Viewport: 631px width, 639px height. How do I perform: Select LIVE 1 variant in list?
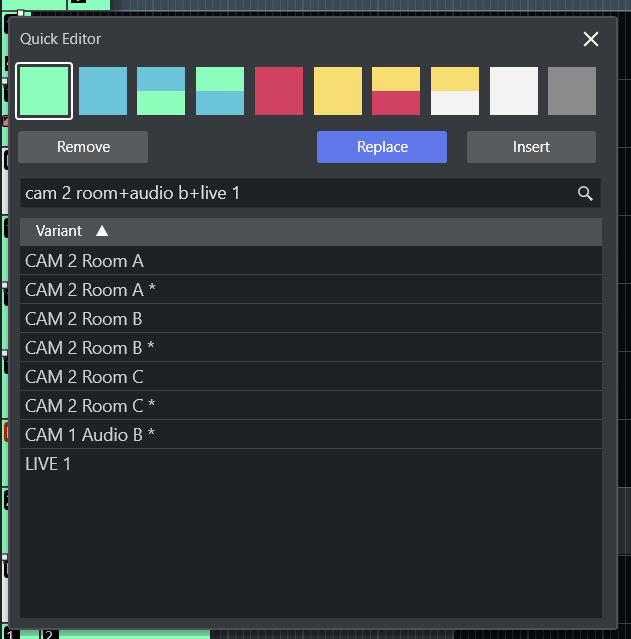(x=48, y=464)
